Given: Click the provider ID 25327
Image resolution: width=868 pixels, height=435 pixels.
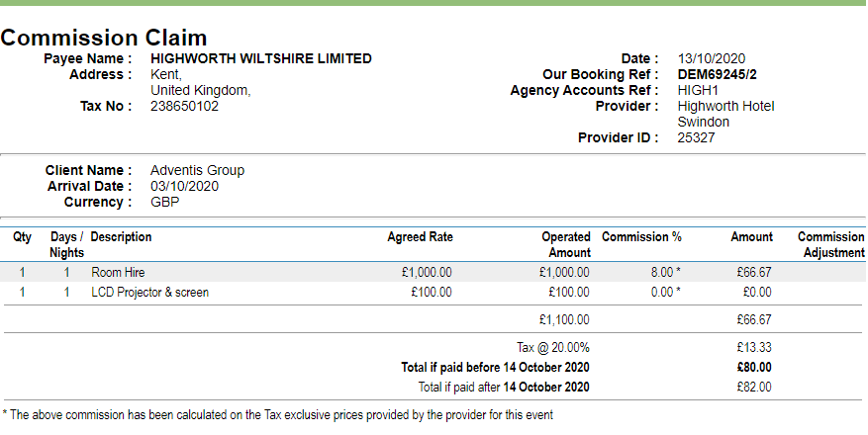Looking at the screenshot, I should point(697,137).
